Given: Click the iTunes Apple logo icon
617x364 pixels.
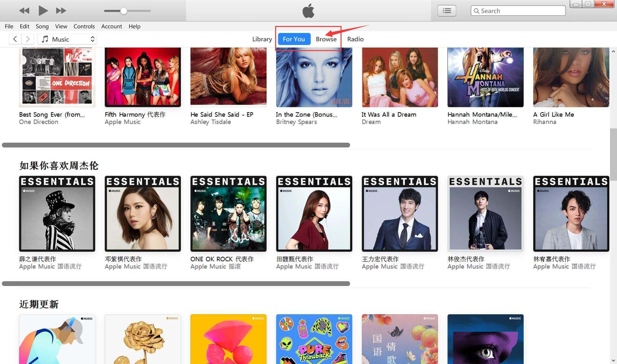Looking at the screenshot, I should [x=308, y=10].
